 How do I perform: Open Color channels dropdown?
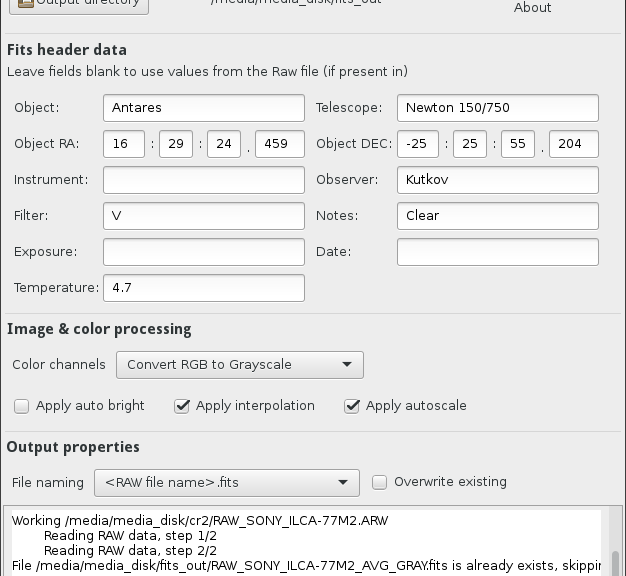[x=239, y=365]
